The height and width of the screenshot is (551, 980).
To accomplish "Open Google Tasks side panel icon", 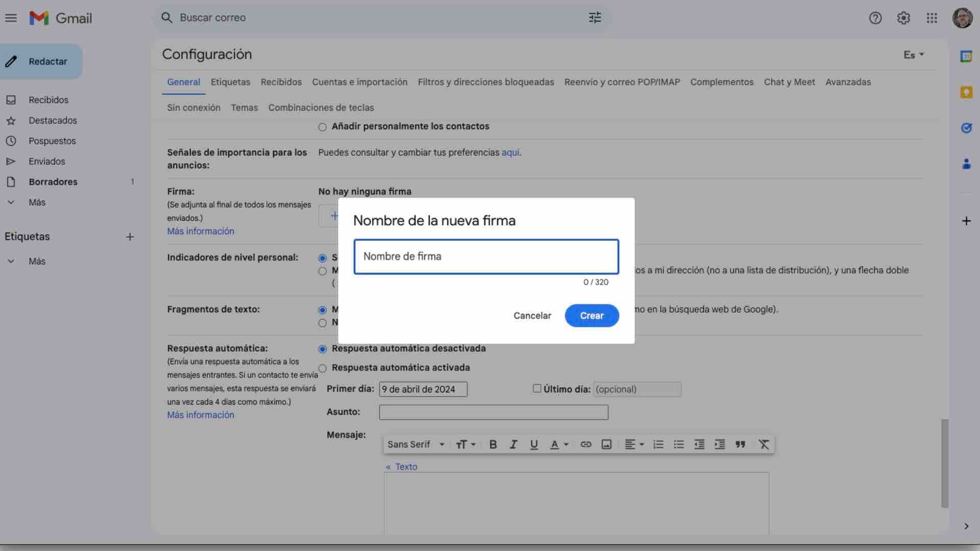I will (966, 128).
